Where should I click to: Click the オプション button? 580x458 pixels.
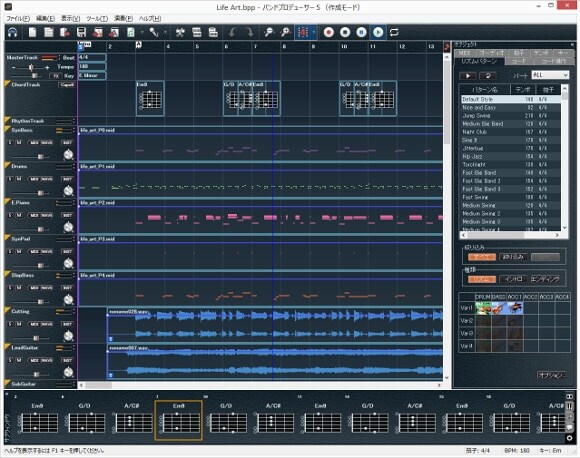551,375
